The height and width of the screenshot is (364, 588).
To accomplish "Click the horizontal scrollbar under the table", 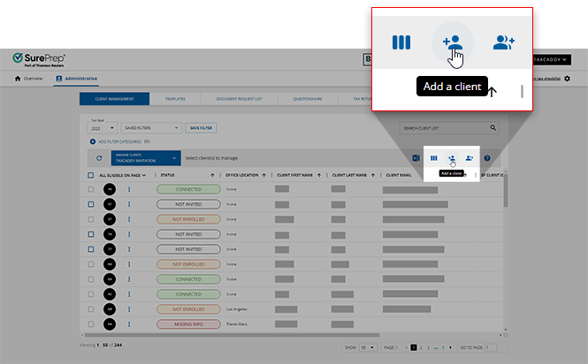I will click(232, 335).
